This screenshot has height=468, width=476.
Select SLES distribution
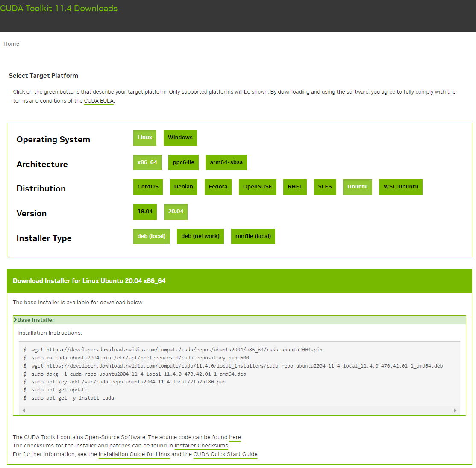(x=325, y=187)
